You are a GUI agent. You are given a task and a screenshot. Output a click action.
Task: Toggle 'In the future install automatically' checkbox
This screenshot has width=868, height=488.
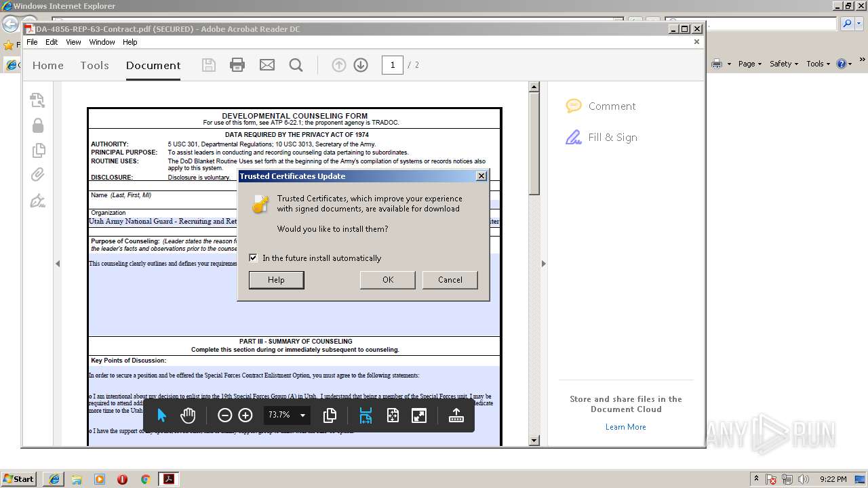point(253,258)
